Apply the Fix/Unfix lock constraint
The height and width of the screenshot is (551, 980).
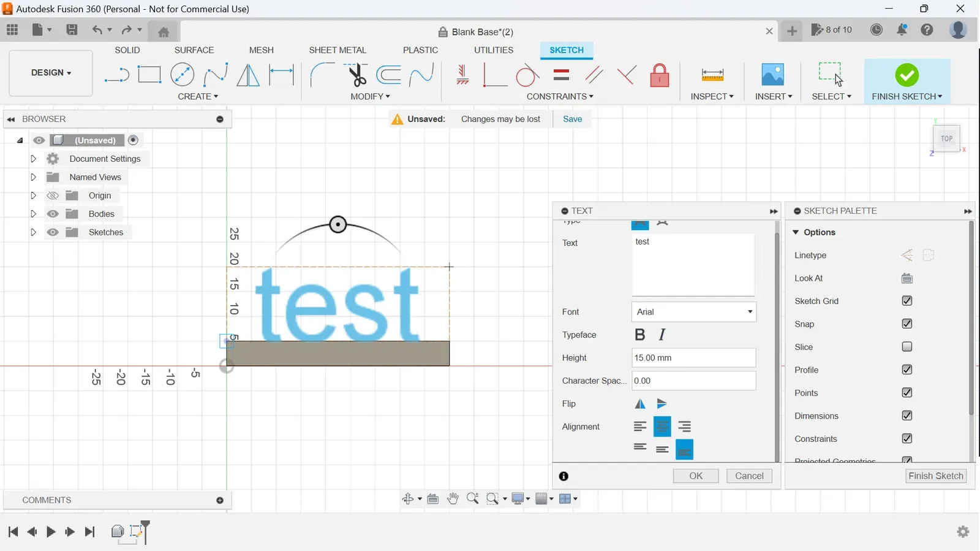[x=660, y=75]
